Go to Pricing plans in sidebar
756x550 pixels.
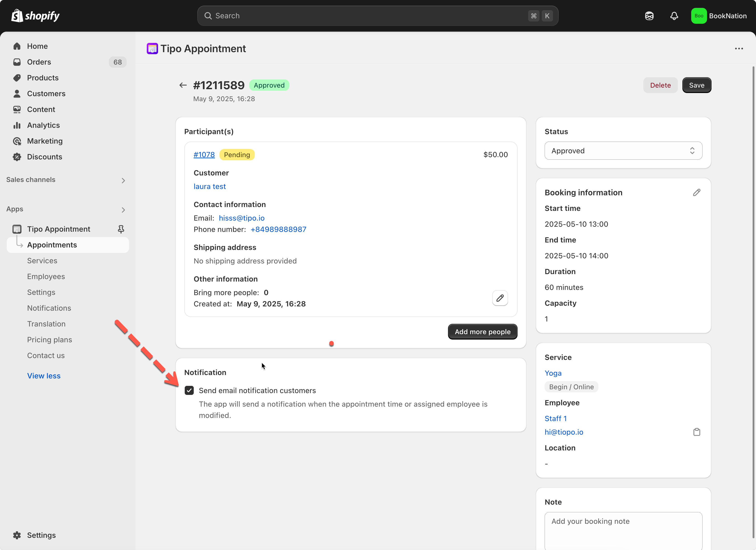click(49, 339)
